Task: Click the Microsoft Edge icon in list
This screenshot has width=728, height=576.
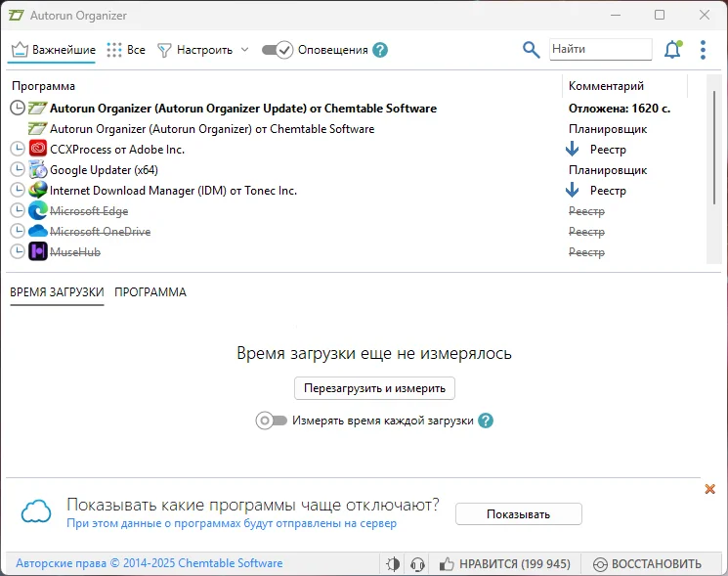Action: (38, 210)
